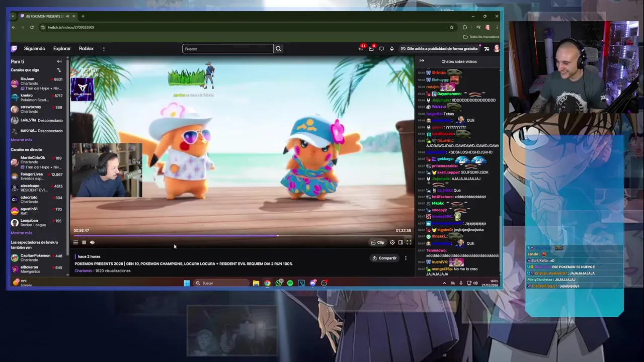Click the Bits diamond icon
The image size is (644, 362).
[x=392, y=49]
